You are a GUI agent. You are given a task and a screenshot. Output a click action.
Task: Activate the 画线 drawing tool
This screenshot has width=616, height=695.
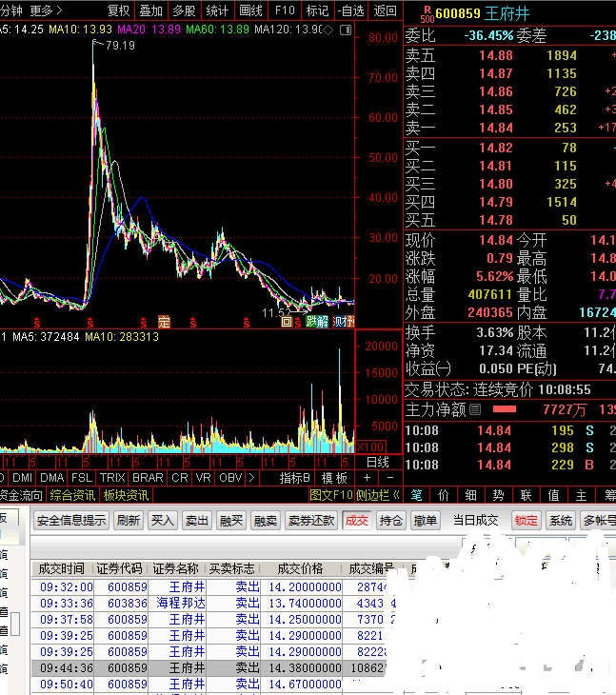250,10
